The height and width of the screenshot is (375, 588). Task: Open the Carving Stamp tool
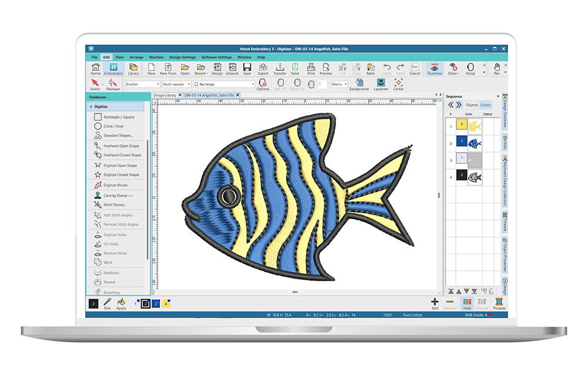(116, 195)
